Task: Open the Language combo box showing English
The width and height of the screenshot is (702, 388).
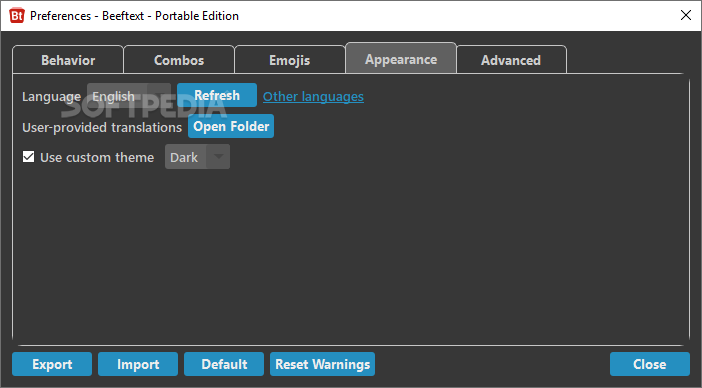Action: [x=129, y=96]
